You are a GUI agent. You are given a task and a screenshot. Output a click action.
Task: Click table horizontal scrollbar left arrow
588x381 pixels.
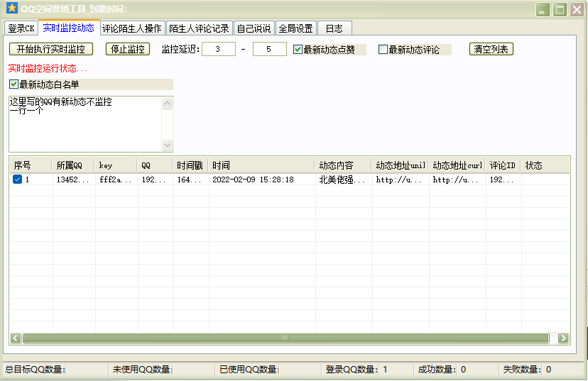pyautogui.click(x=16, y=338)
